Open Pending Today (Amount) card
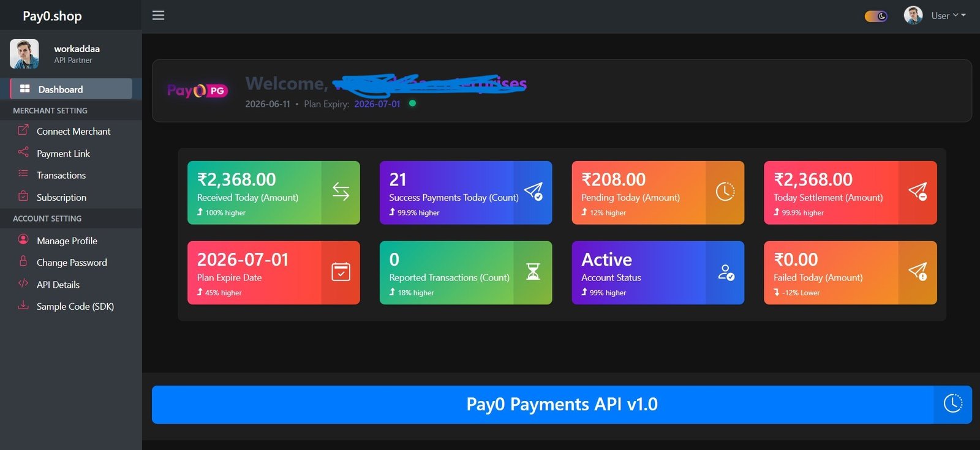This screenshot has height=450, width=980. click(658, 193)
